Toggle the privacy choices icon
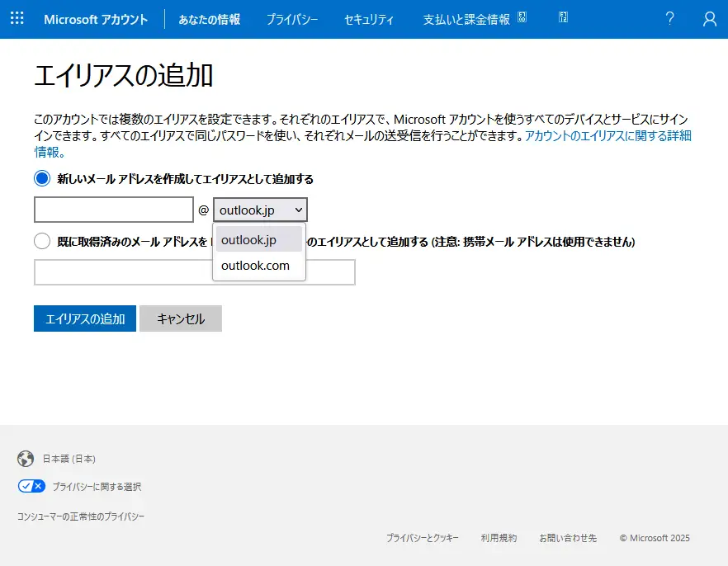Image resolution: width=728 pixels, height=566 pixels. (x=31, y=486)
